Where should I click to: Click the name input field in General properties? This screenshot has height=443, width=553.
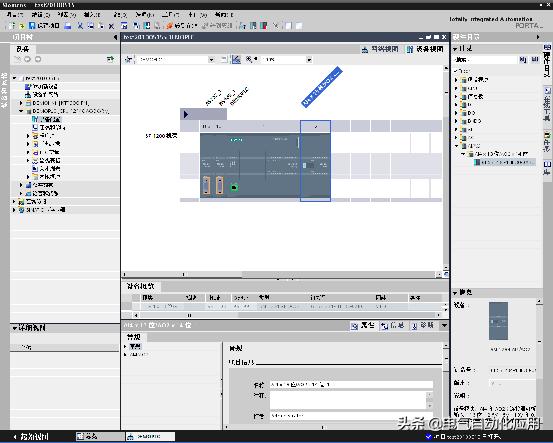(x=351, y=384)
